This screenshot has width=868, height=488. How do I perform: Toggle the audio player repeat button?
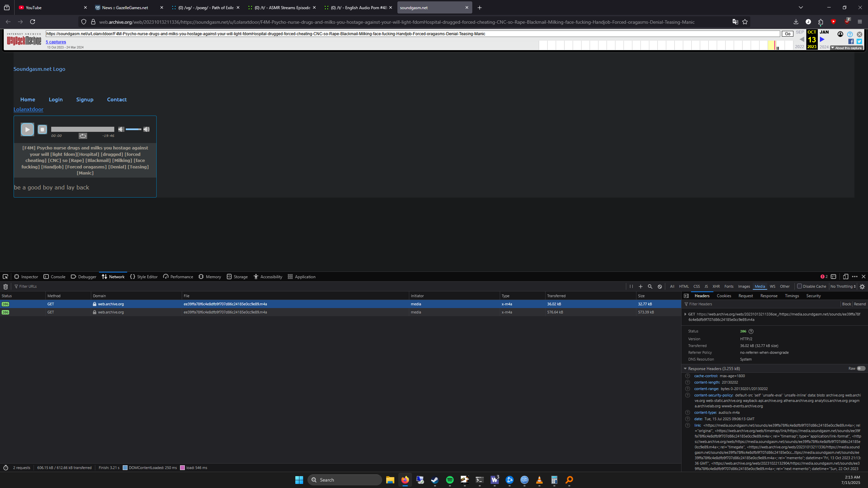point(83,136)
